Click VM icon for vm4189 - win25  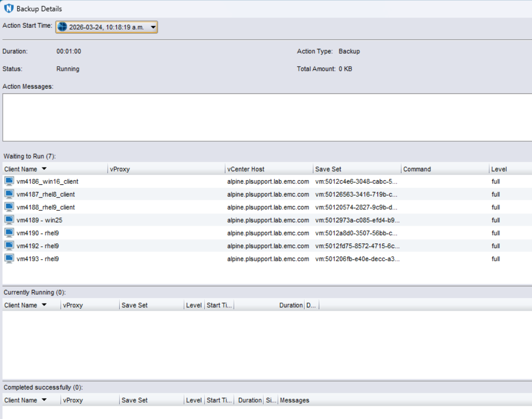(x=9, y=220)
